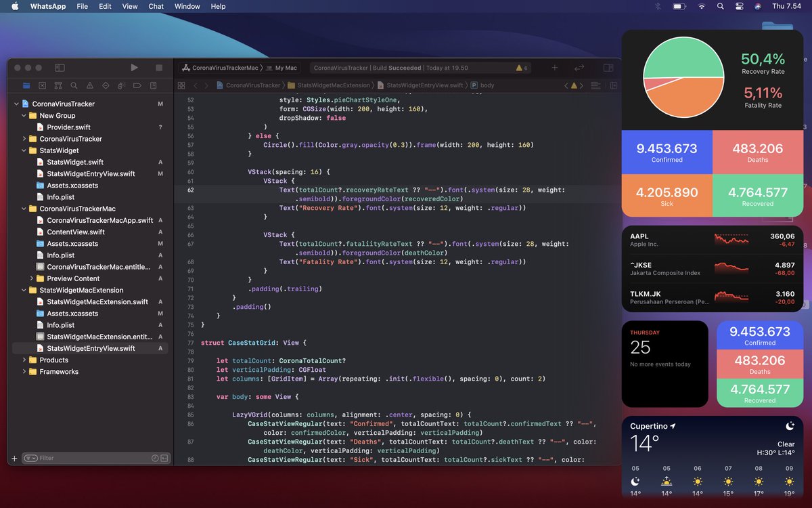Run the app with the Play button

pos(134,68)
